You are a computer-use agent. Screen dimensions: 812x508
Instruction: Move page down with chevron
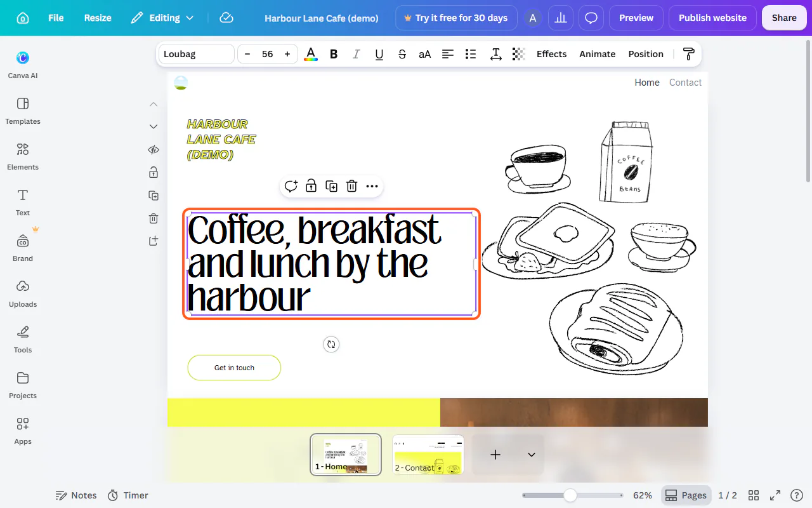[x=154, y=126]
